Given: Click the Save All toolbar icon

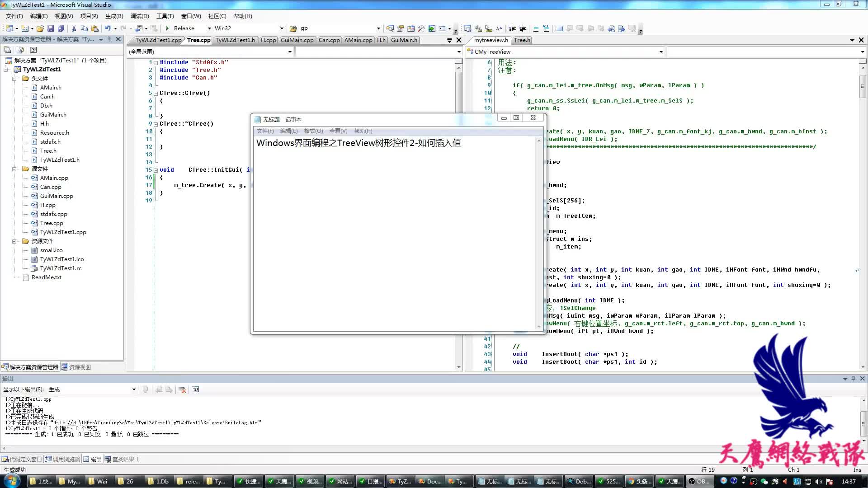Looking at the screenshot, I should pos(61,28).
